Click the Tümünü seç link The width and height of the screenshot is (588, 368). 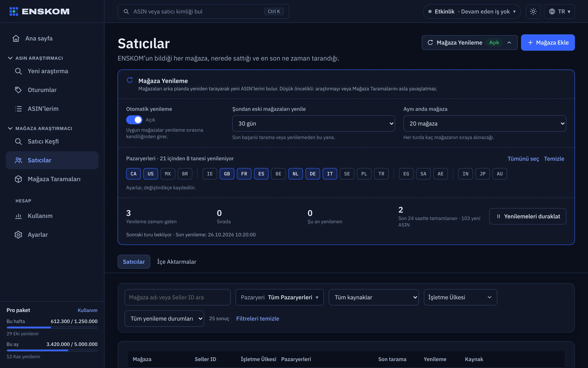coord(523,159)
